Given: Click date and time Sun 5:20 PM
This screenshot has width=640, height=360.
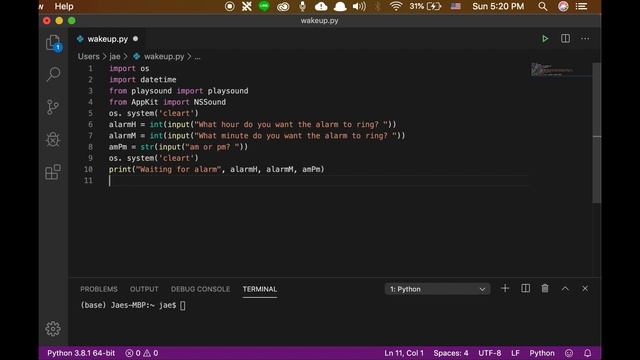Looking at the screenshot, I should pyautogui.click(x=498, y=7).
